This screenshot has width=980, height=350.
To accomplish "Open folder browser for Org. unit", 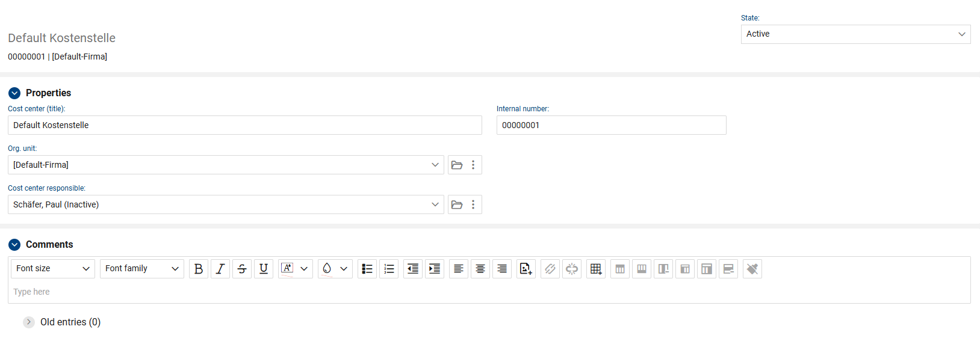I will click(x=457, y=165).
